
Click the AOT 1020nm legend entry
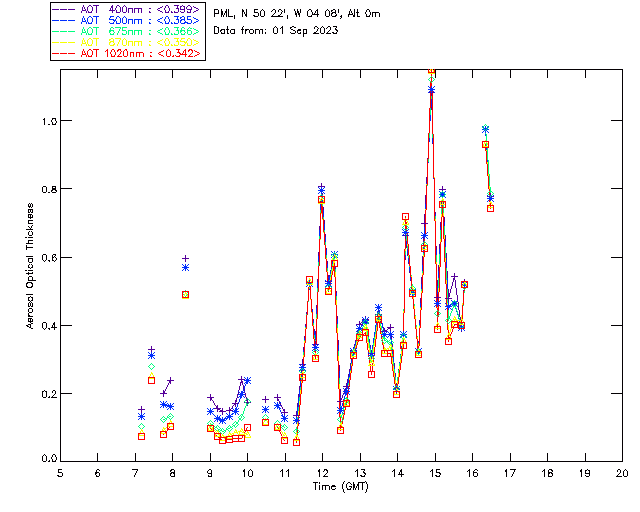point(128,53)
